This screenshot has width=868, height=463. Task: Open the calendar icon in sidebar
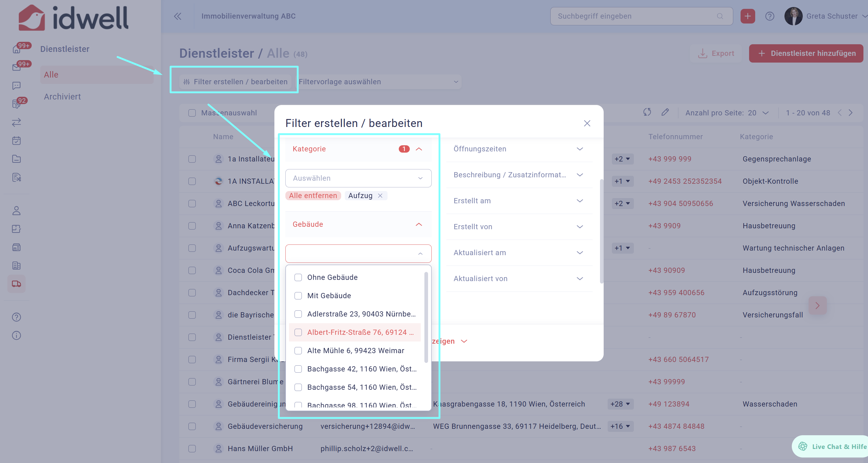coord(16,141)
